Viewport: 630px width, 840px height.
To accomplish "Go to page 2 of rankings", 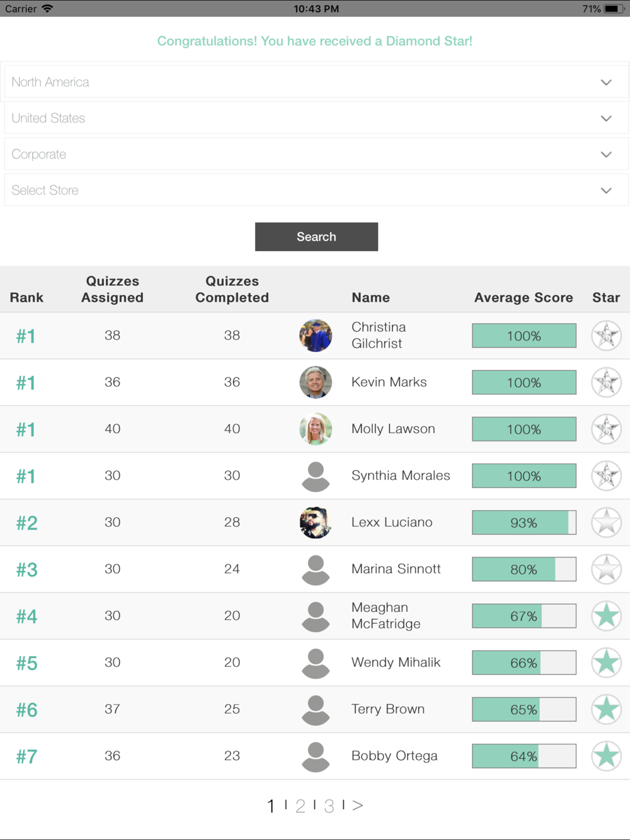I will pos(301,806).
